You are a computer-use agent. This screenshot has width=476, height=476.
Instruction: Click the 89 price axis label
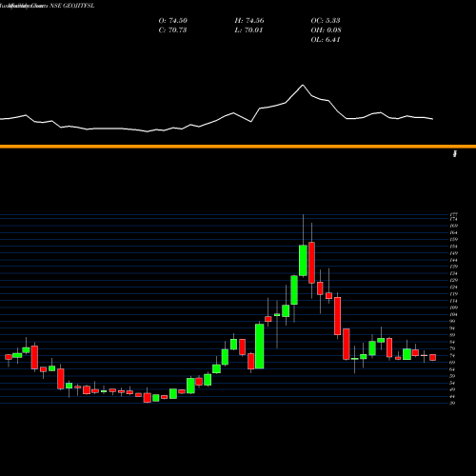(452, 335)
